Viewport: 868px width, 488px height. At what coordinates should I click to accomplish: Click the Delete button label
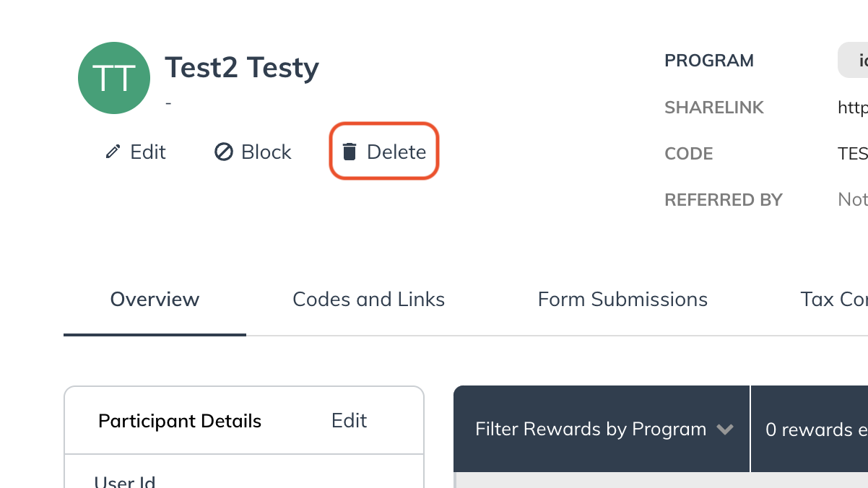click(x=396, y=152)
